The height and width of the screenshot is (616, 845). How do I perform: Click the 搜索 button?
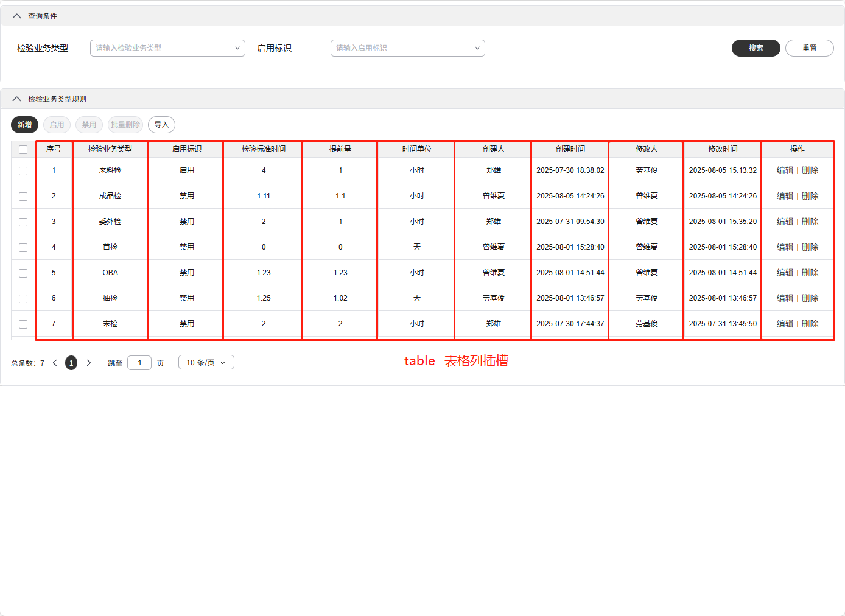756,48
